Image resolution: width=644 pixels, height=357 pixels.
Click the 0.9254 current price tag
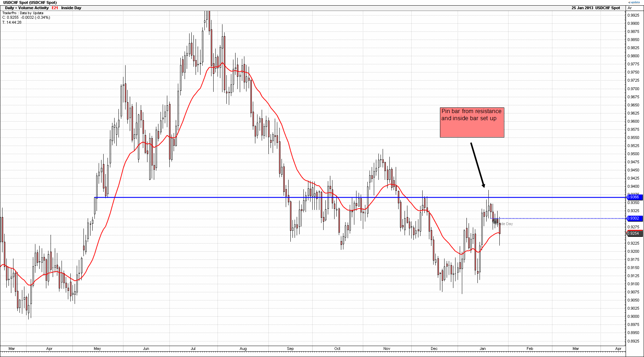[x=633, y=233]
